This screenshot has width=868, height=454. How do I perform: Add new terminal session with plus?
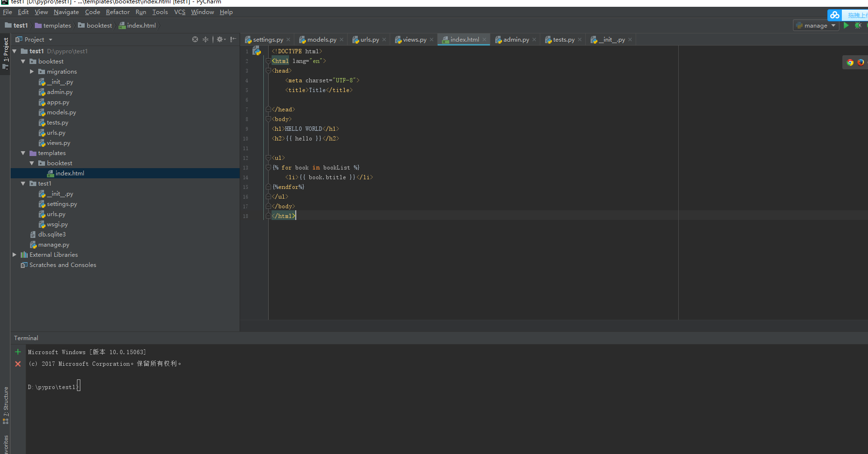[x=18, y=352]
